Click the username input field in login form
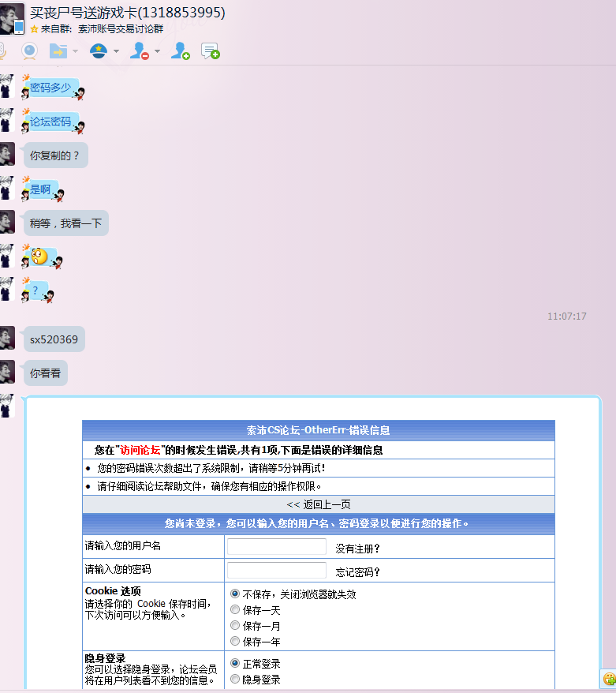This screenshot has height=693, width=616. 276,547
